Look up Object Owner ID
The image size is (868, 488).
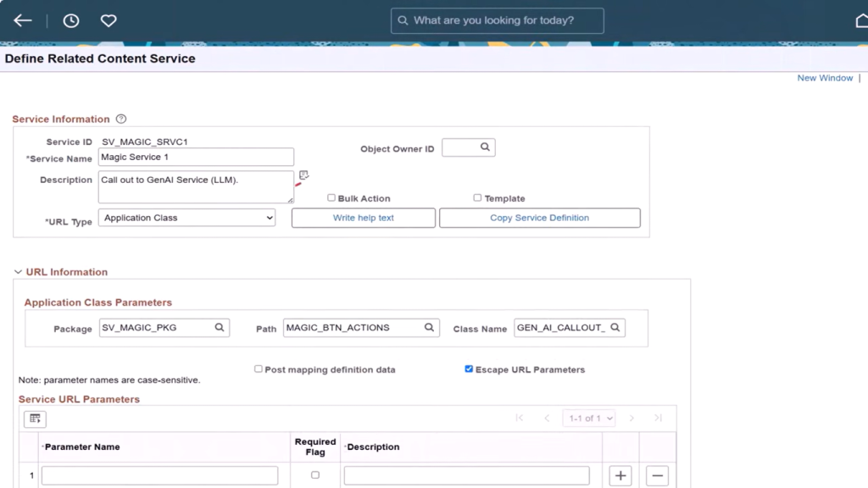(485, 147)
